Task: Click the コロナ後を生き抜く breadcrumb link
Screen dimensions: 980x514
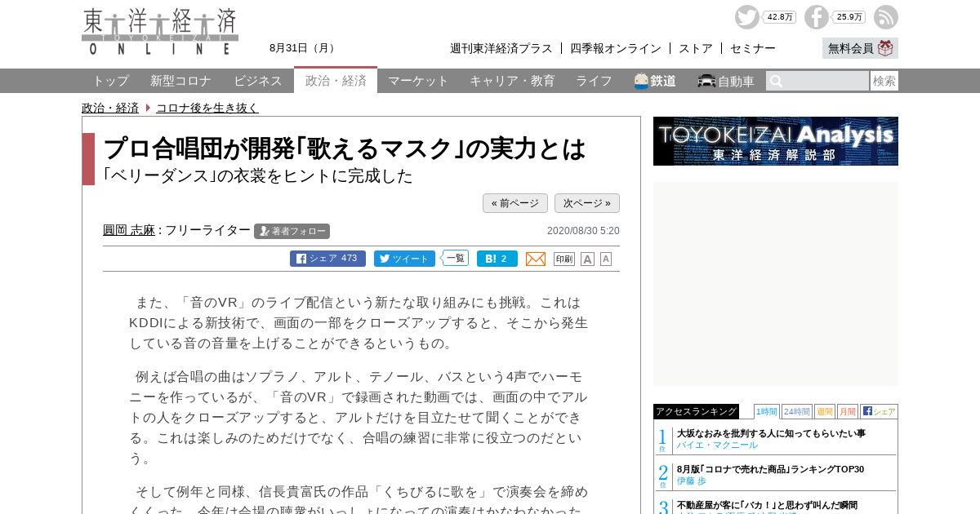Action: [x=207, y=108]
